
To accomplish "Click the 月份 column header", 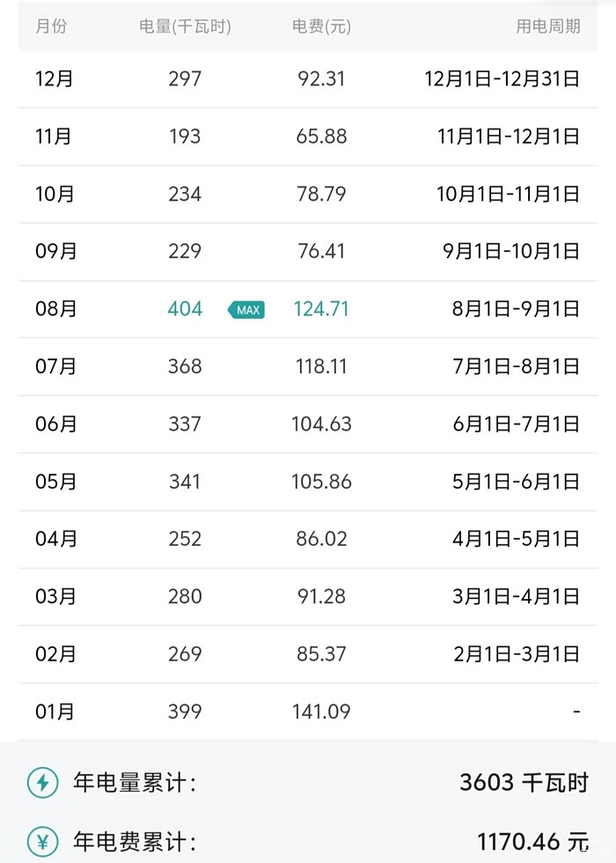I will point(51,26).
